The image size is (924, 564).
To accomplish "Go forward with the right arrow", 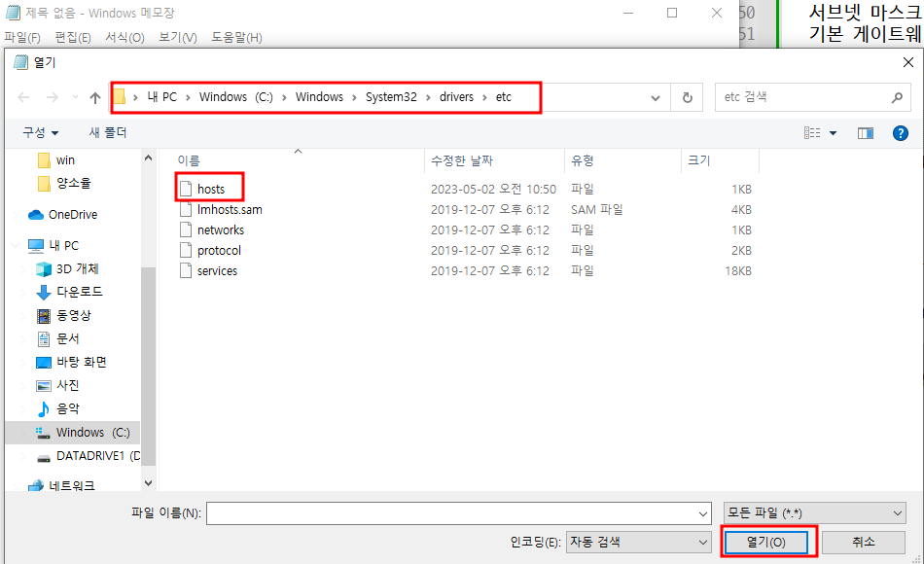I will pyautogui.click(x=53, y=97).
